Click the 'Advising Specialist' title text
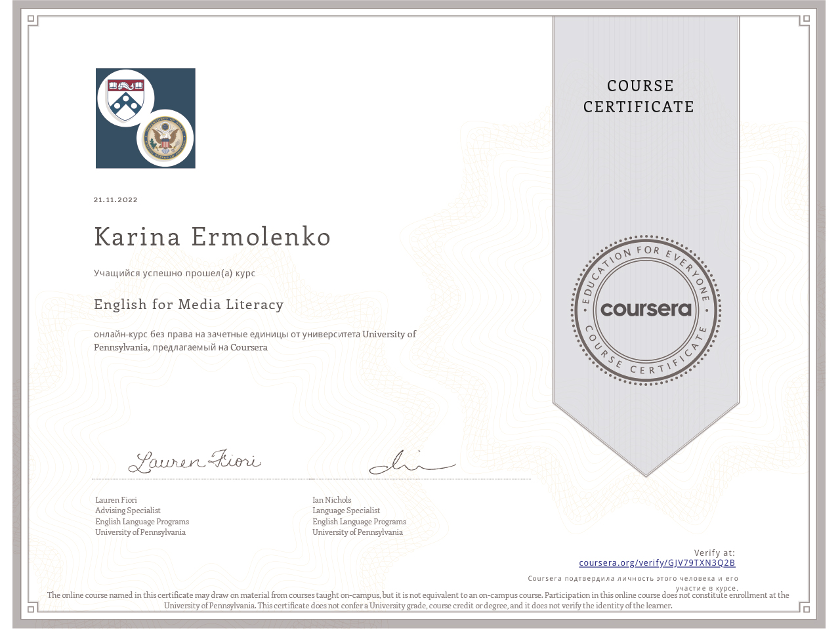 (x=128, y=511)
